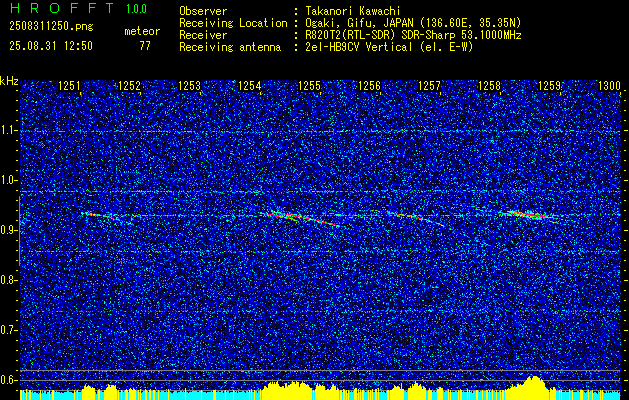Click observer name Takanori Kawachi
This screenshot has height=400, width=629.
353,11
